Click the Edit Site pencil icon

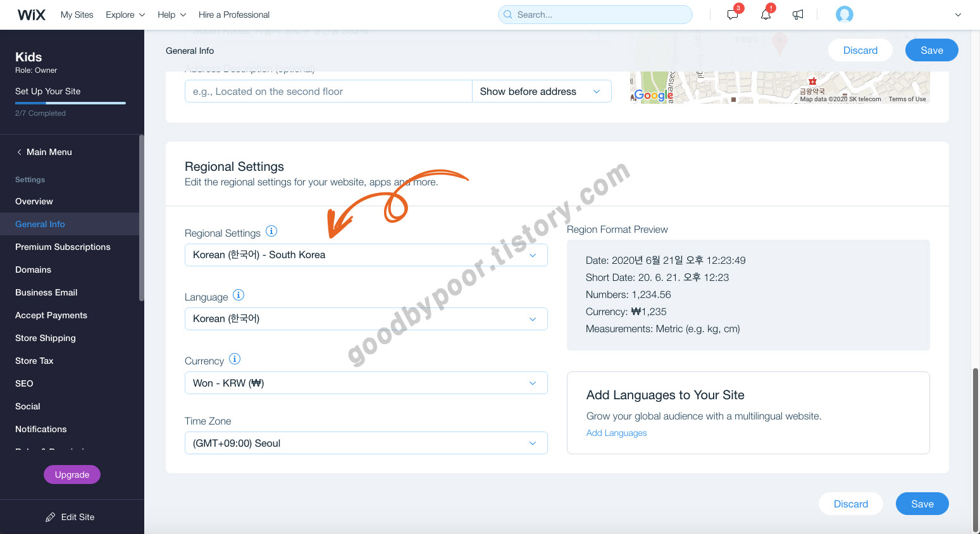pos(51,517)
